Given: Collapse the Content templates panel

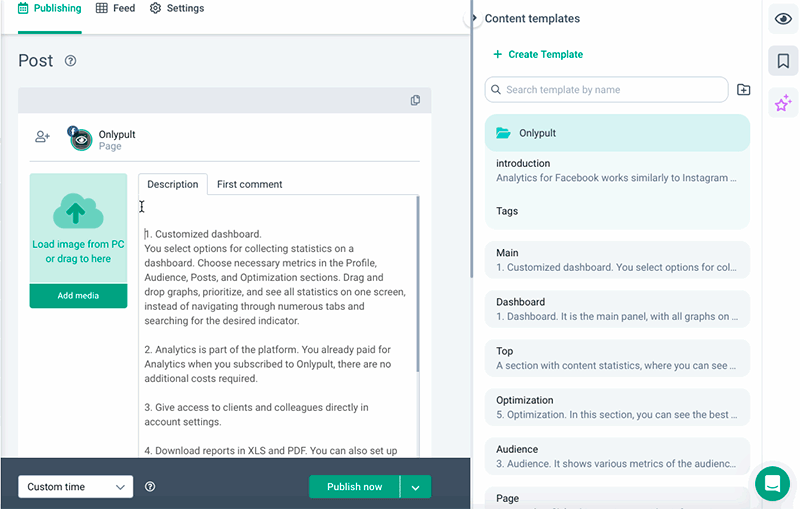Looking at the screenshot, I should tap(475, 18).
